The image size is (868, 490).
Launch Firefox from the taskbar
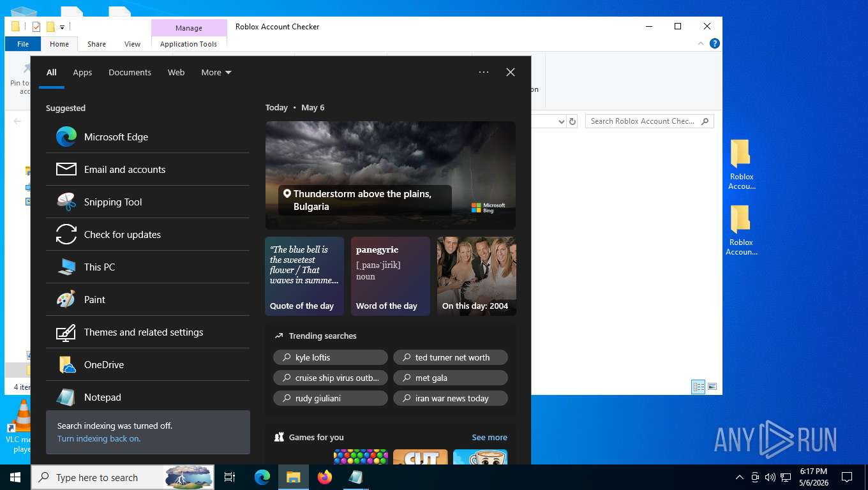pyautogui.click(x=325, y=477)
